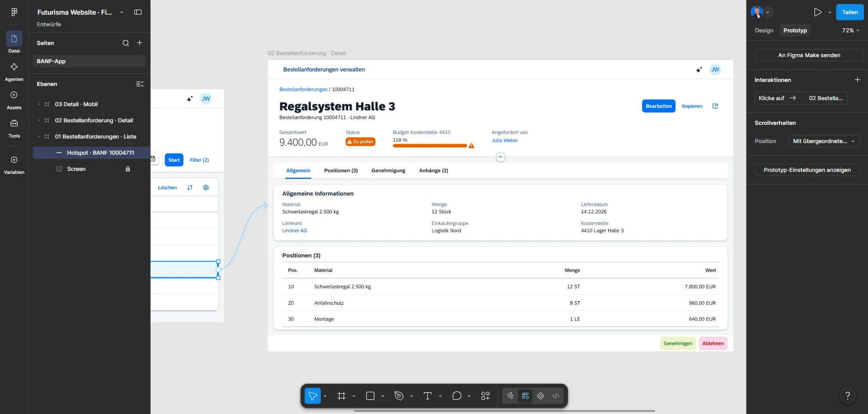868x414 pixels.
Task: Click Prototyp-Einstellungen anzeigen button
Action: click(x=807, y=170)
